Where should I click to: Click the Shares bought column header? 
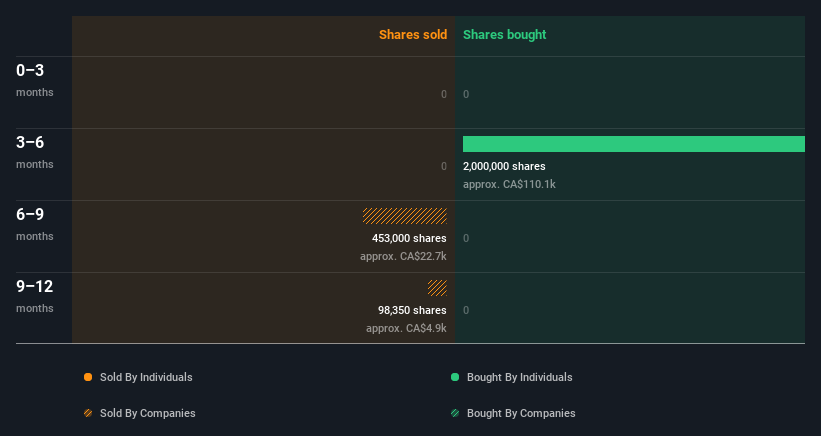[504, 35]
